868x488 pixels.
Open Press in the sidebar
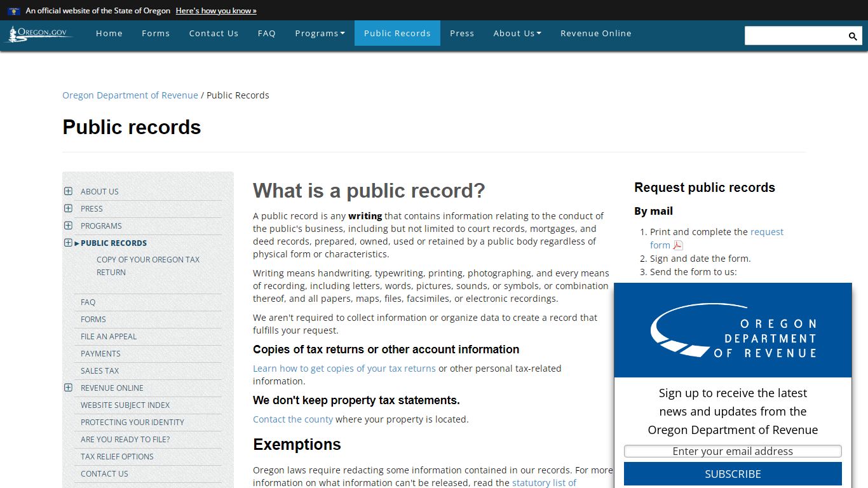coord(92,208)
